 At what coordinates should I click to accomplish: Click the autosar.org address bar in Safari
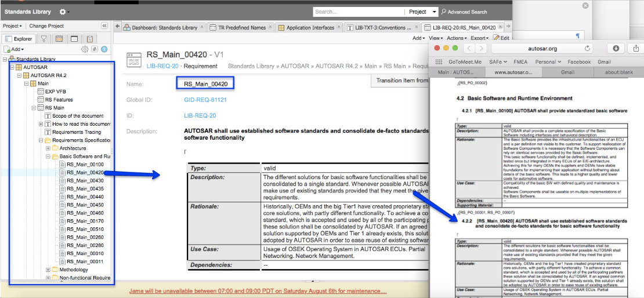pyautogui.click(x=542, y=49)
